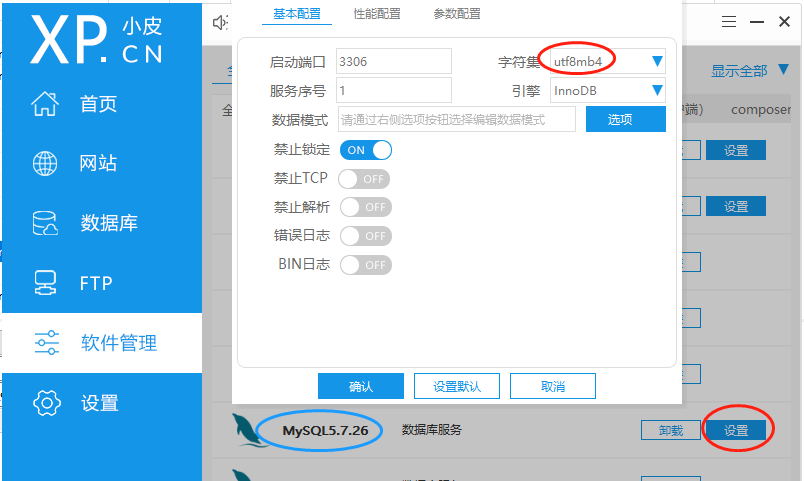Turn off the 禁止锁定 switch
The height and width of the screenshot is (481, 804).
tap(366, 150)
